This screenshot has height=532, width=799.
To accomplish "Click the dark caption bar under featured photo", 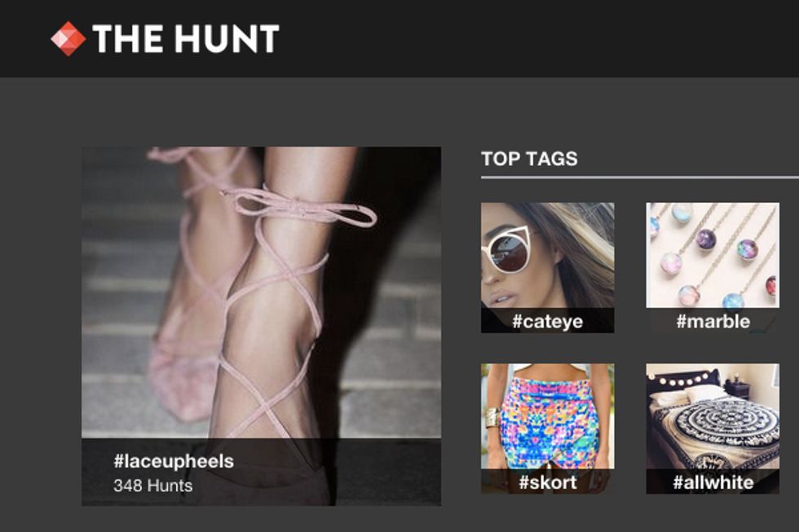I will click(x=262, y=472).
